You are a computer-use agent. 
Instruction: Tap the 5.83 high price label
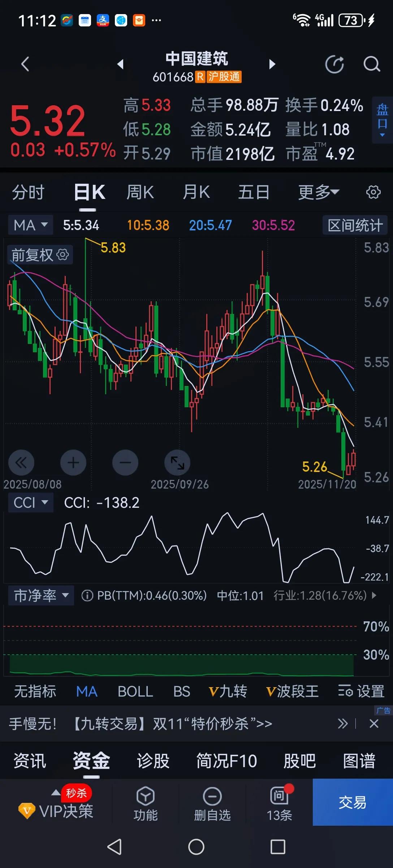(x=113, y=248)
